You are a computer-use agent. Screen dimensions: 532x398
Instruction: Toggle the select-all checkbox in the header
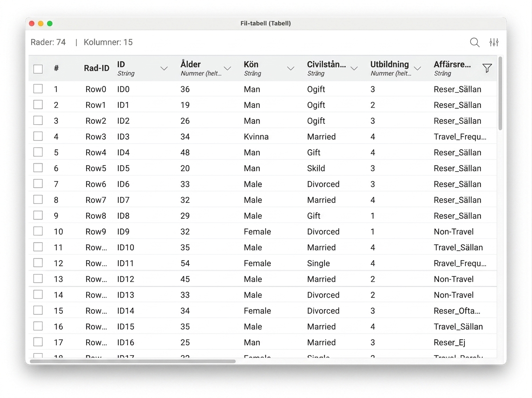coord(38,69)
